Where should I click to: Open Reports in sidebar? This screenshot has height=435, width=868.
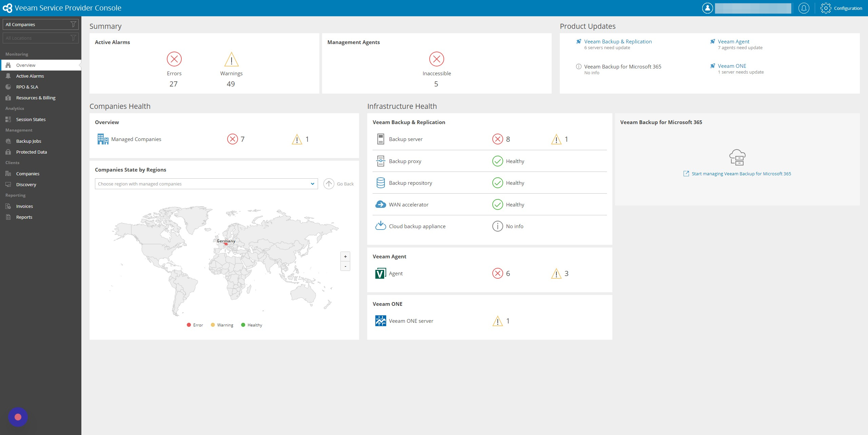click(x=41, y=217)
